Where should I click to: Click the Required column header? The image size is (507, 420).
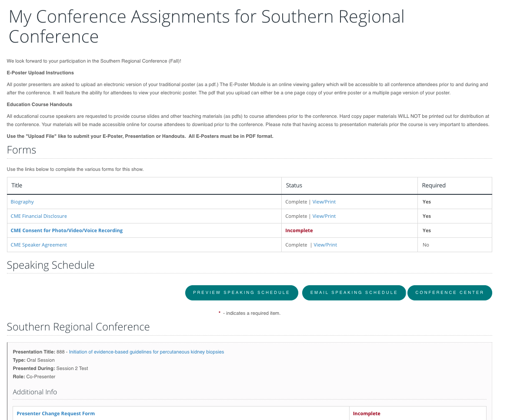coord(434,185)
